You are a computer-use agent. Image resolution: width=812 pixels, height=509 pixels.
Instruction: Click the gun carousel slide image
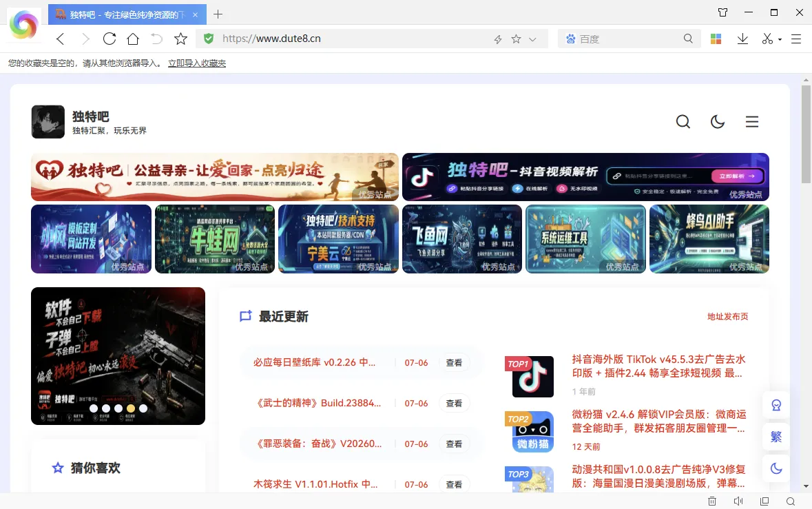pos(118,355)
